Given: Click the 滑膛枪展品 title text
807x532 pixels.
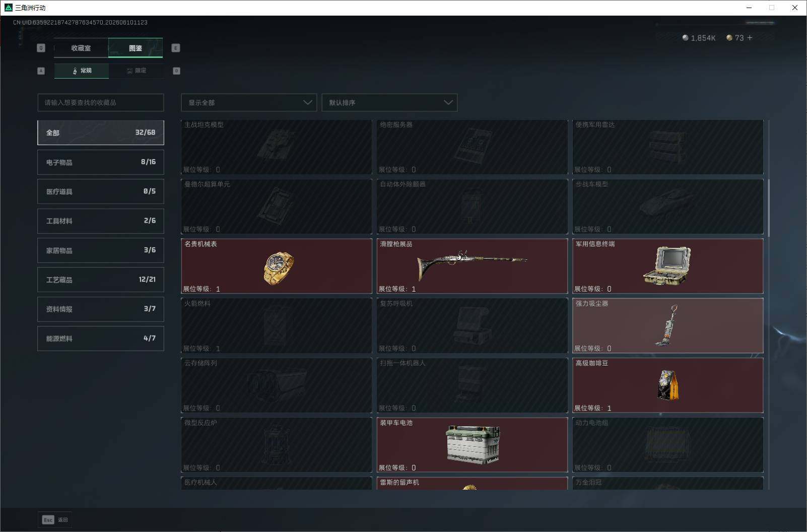Looking at the screenshot, I should point(396,244).
